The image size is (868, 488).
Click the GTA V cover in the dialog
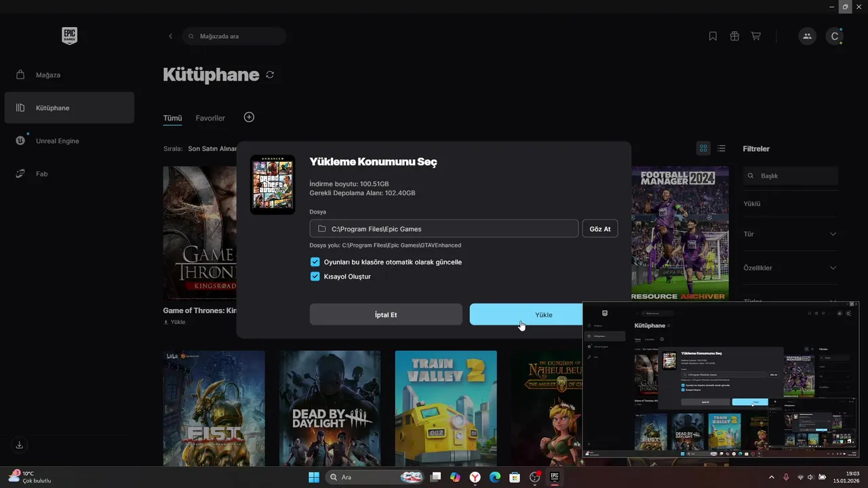(273, 184)
